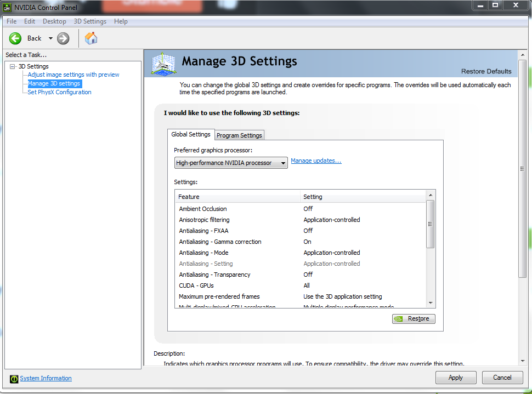Open Preferred graphics processor dropdown
This screenshot has width=532, height=394.
231,163
